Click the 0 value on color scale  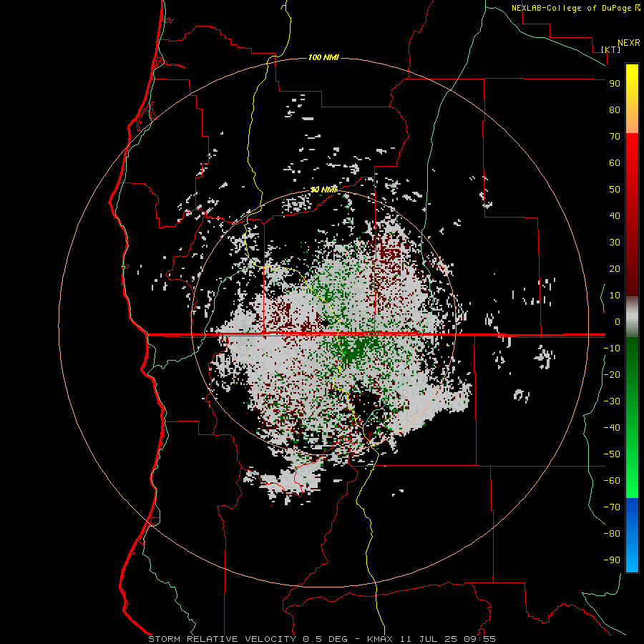coord(618,321)
